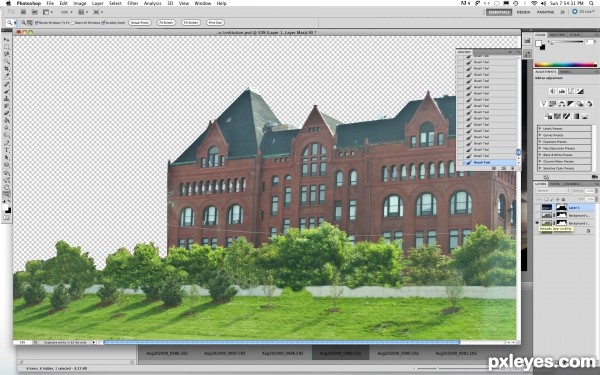Open the Filter menu
This screenshot has height=375, width=600.
tap(132, 3)
